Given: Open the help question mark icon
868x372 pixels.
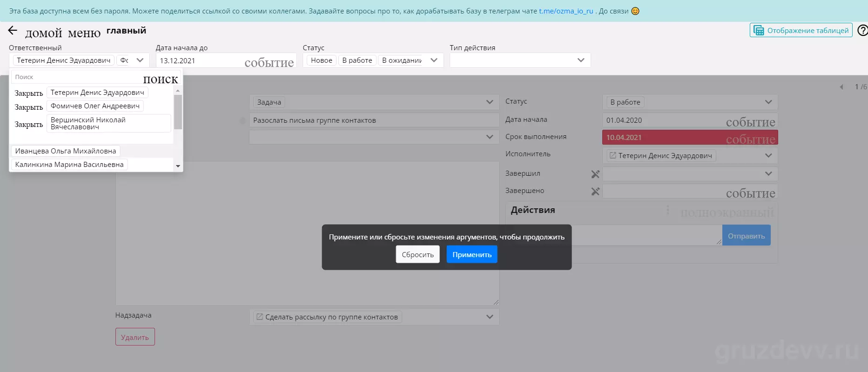Looking at the screenshot, I should 862,30.
